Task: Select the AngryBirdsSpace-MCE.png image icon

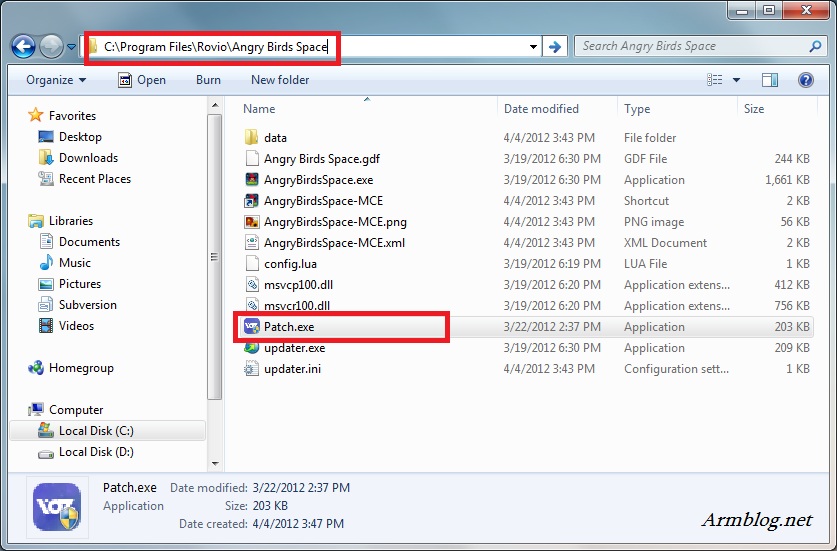Action: pos(251,222)
